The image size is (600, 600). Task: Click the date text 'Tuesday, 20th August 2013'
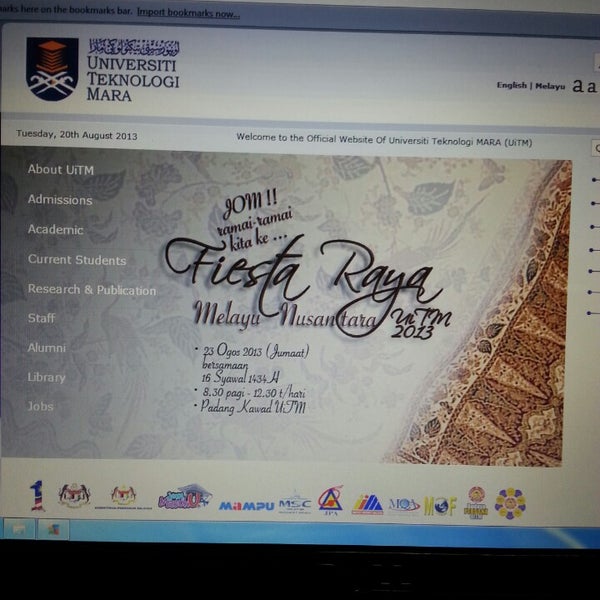(x=77, y=135)
